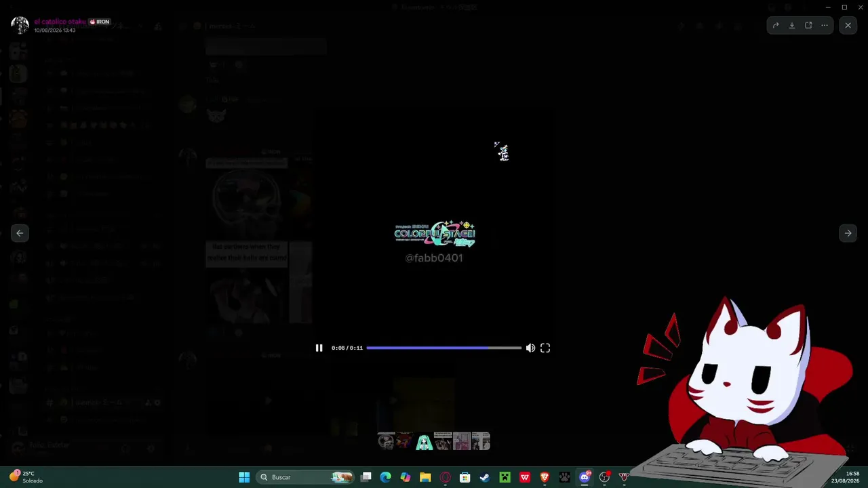The width and height of the screenshot is (868, 488).
Task: Minimize the Discord window
Action: 828,7
